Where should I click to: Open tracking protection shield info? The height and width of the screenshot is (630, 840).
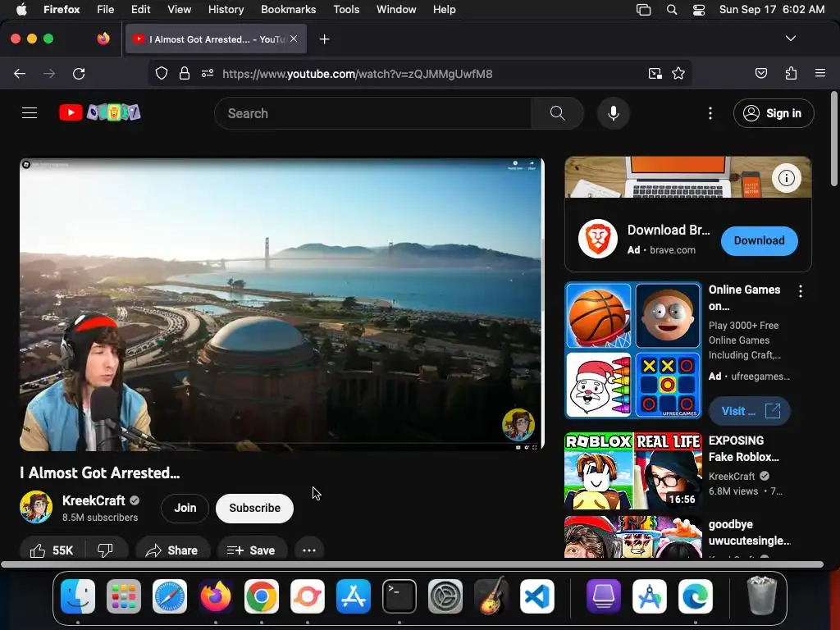tap(162, 73)
